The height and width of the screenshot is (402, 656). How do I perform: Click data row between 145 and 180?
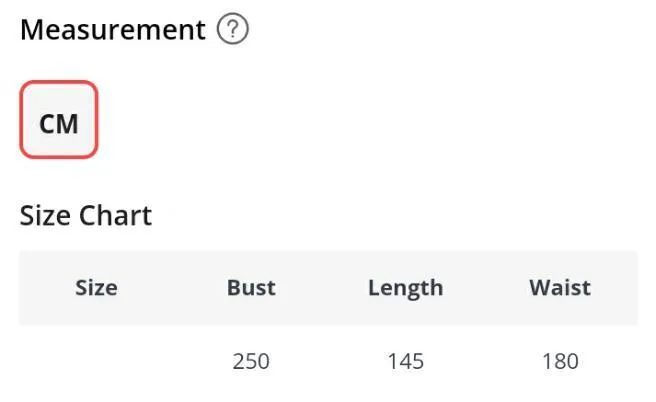(x=483, y=361)
